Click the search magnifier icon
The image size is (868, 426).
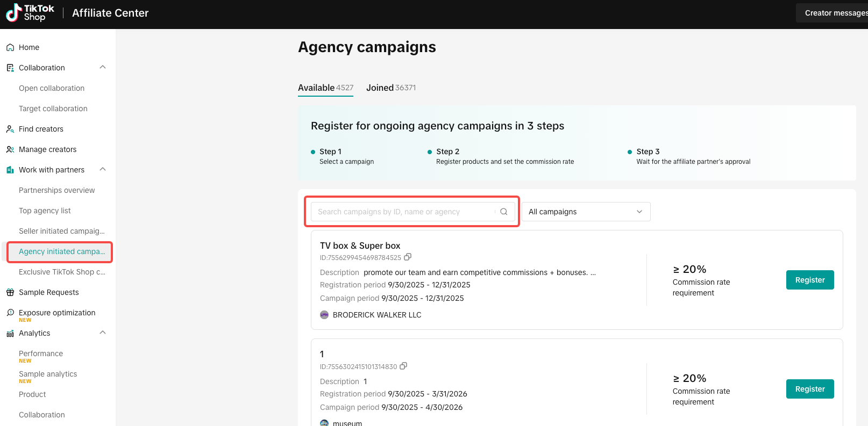pyautogui.click(x=504, y=212)
